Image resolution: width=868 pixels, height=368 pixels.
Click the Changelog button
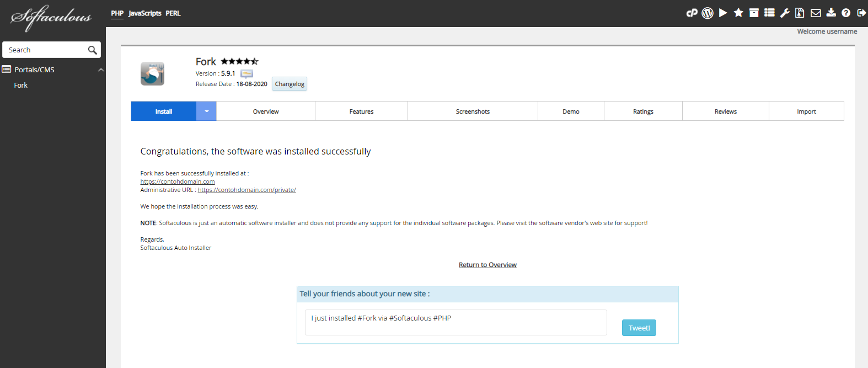point(290,84)
